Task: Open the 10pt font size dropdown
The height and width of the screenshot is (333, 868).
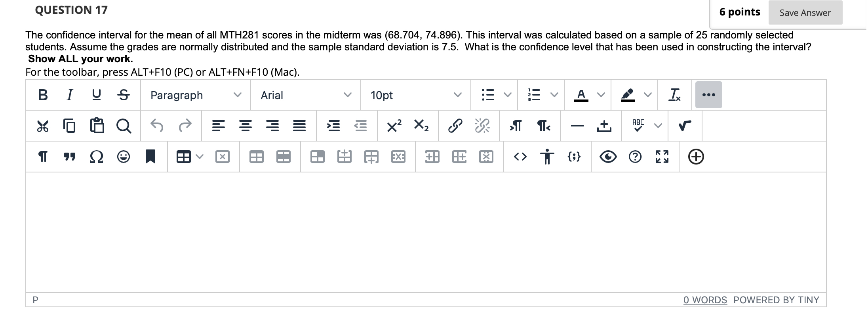Action: pyautogui.click(x=416, y=95)
